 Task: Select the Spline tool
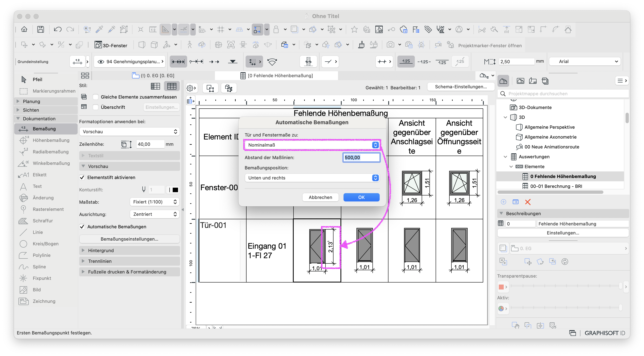[46, 267]
